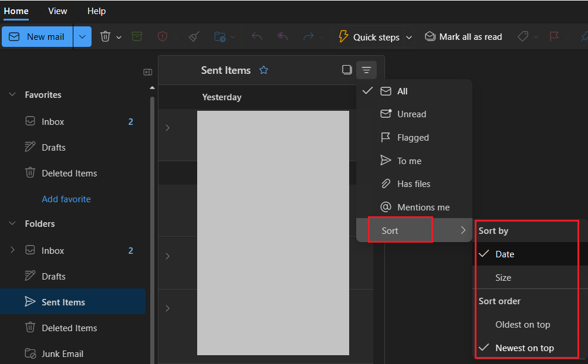Switch to the View tab
Viewport: 588px width, 364px height.
click(x=58, y=11)
